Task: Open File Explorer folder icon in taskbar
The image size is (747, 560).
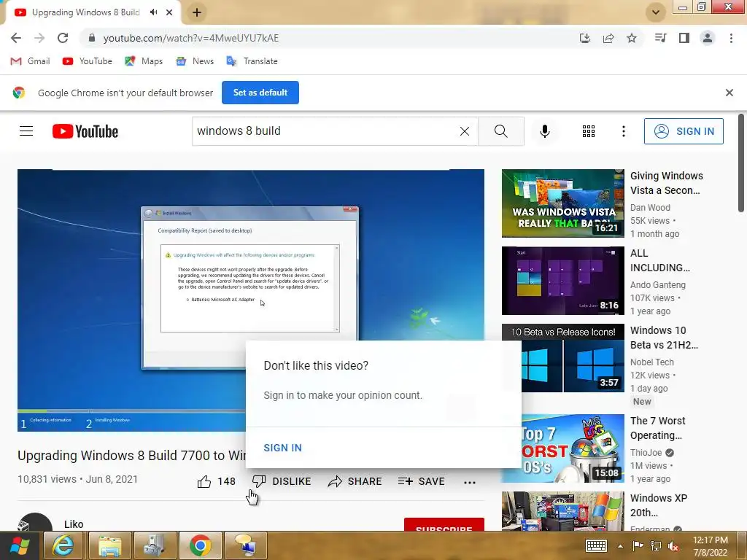Action: tap(109, 545)
